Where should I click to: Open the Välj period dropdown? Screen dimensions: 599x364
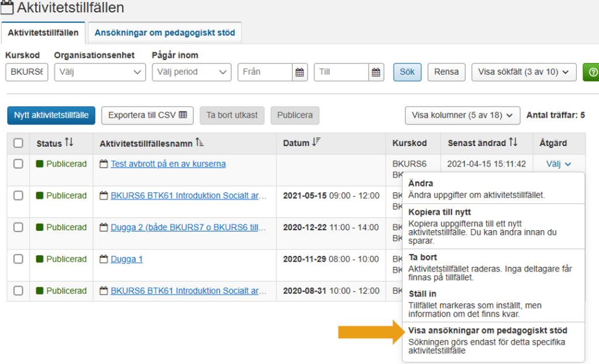(191, 72)
